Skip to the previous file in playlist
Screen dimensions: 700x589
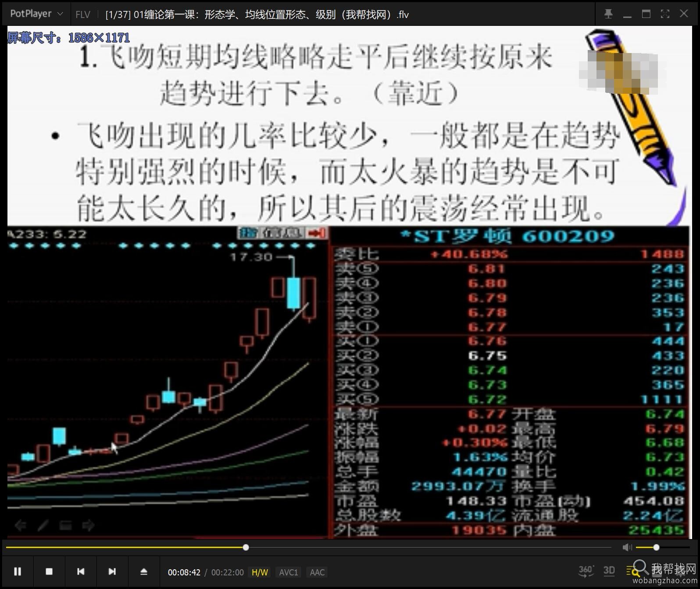coord(81,571)
